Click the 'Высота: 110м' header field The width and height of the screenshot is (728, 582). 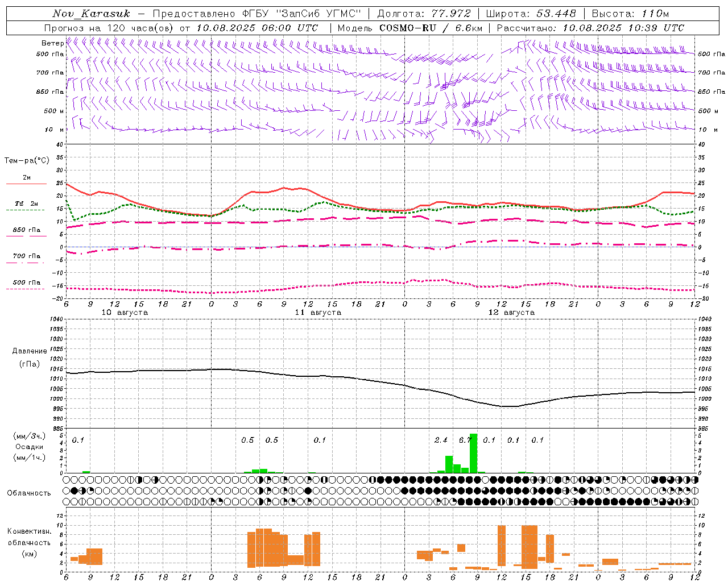pos(630,14)
